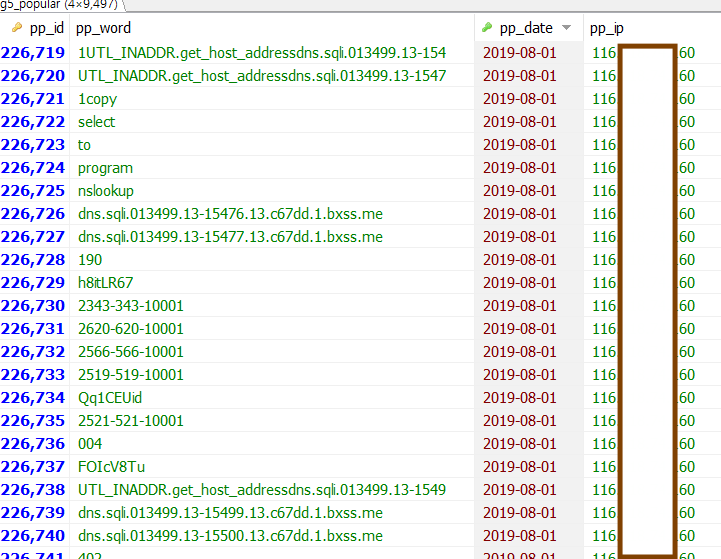Click the pp_word cell 'select'
This screenshot has height=559, width=721.
[x=272, y=122]
